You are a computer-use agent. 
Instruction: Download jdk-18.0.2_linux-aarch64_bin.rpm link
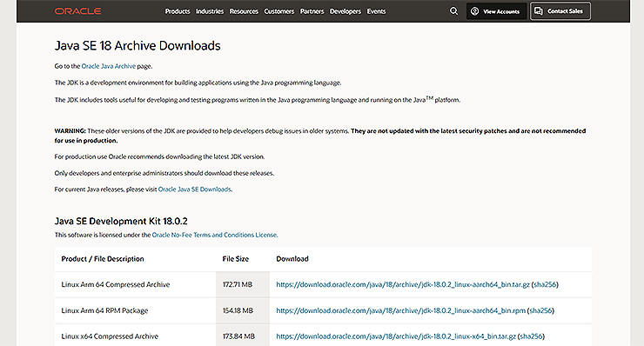click(x=401, y=310)
